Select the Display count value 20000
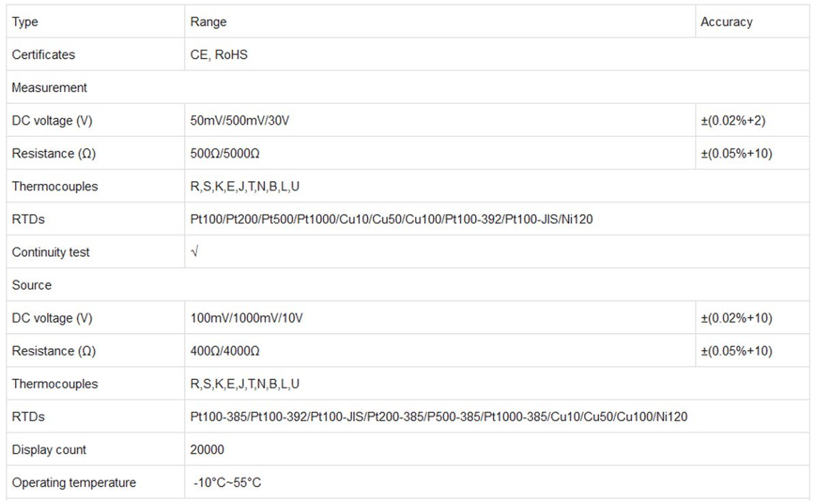The height and width of the screenshot is (504, 818). 207,450
